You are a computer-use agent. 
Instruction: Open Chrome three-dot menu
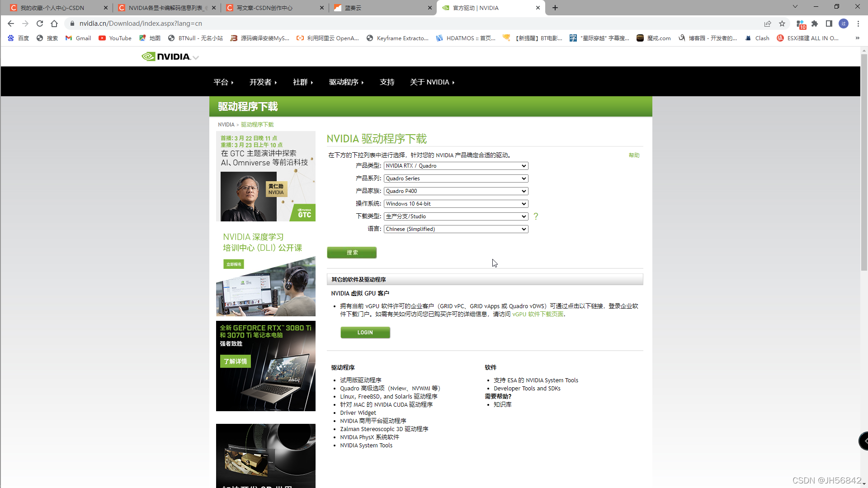[858, 23]
